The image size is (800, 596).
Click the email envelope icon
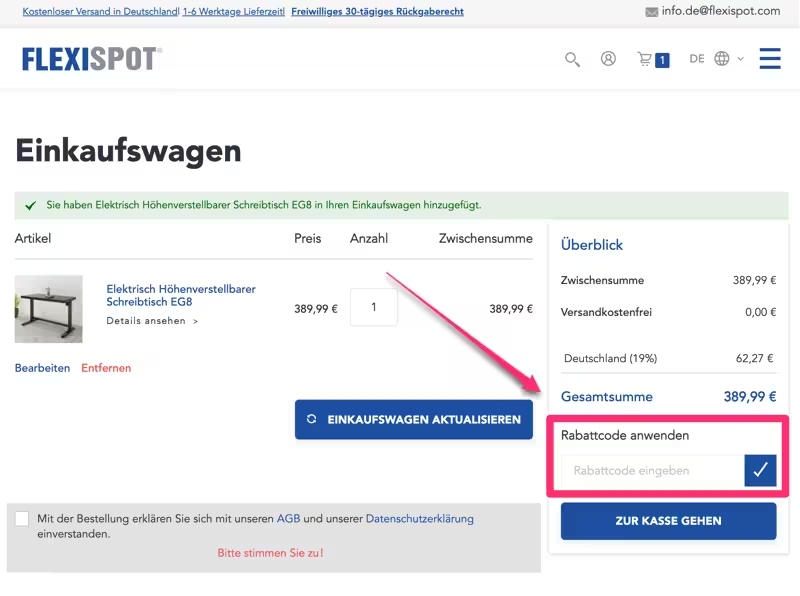pyautogui.click(x=652, y=12)
